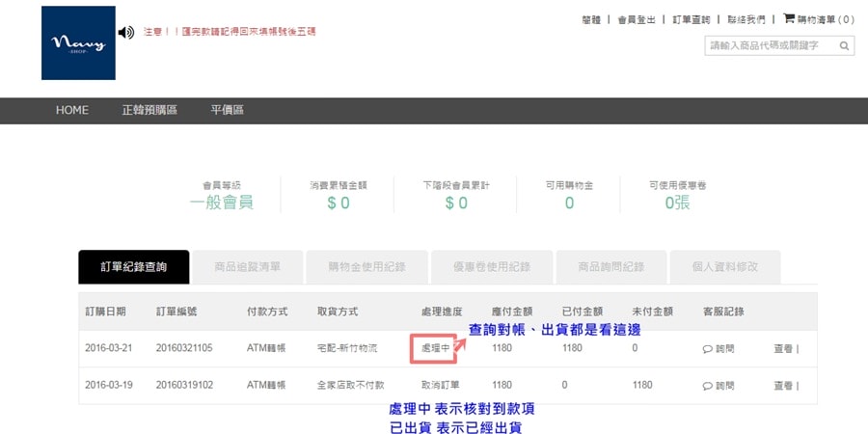Click the Navy Shop logo
Screen dimensions: 868x434
pyautogui.click(x=78, y=43)
